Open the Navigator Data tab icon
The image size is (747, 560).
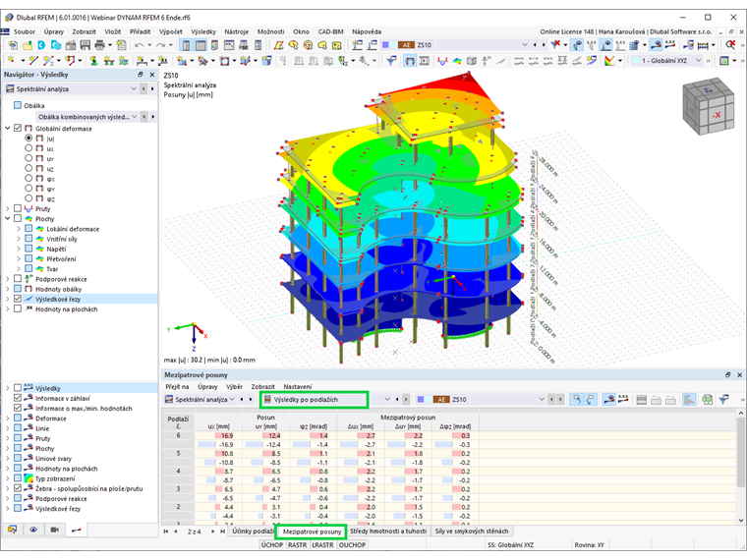click(x=13, y=530)
